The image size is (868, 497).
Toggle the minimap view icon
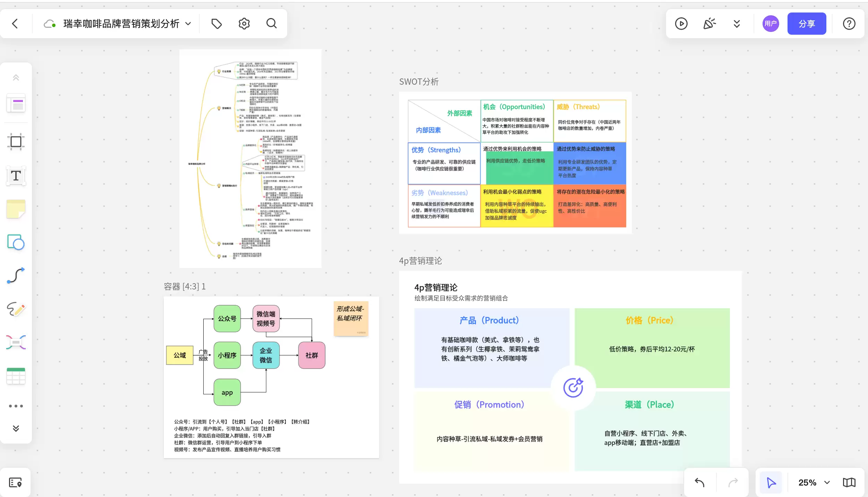[x=849, y=482]
